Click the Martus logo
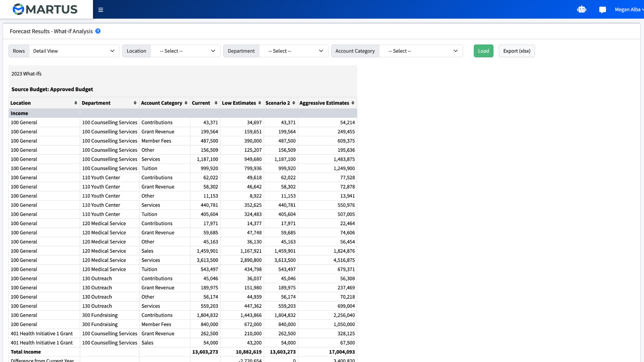644x362 pixels. point(45,9)
